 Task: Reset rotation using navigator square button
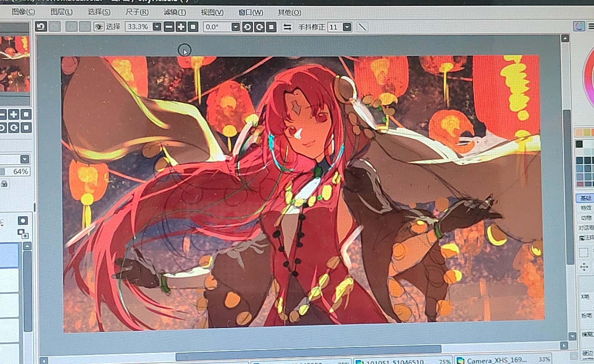pyautogui.click(x=26, y=128)
